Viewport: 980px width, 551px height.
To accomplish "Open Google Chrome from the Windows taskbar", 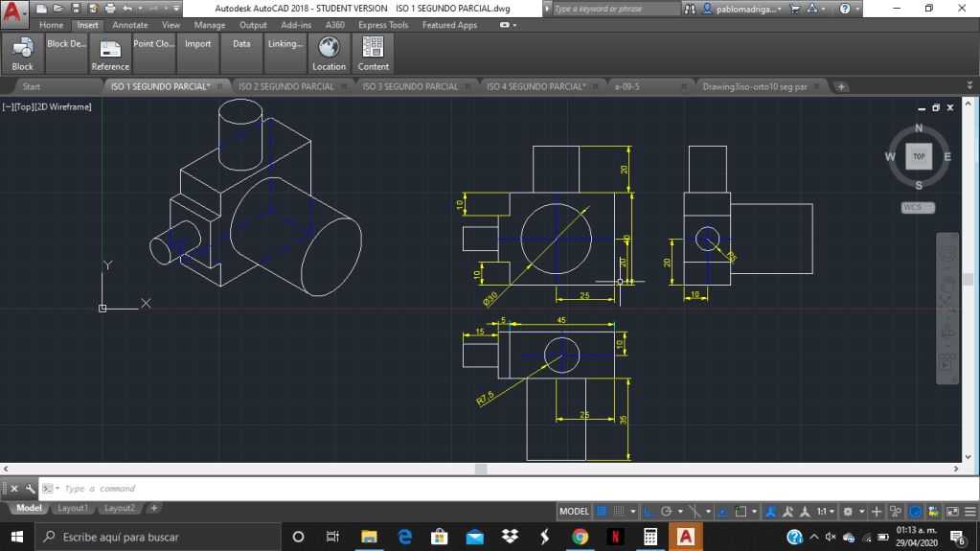I will pos(580,537).
